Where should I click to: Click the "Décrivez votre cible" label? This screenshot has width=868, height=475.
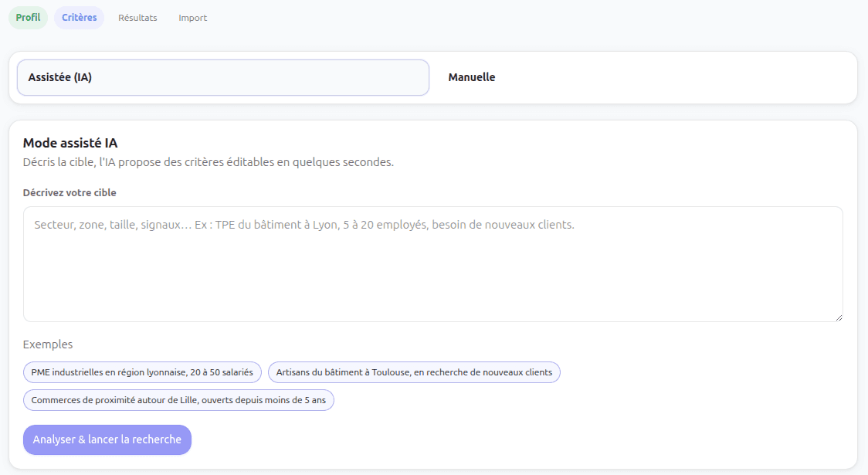(x=70, y=192)
